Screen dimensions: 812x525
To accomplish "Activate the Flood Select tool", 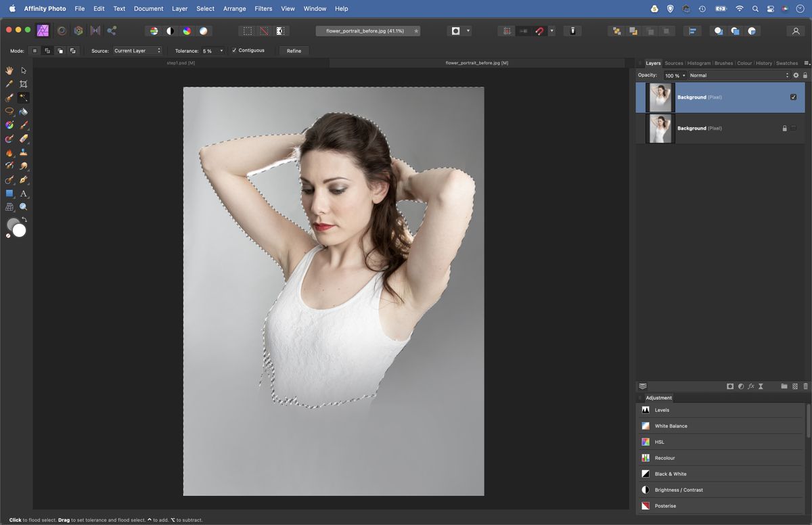I will click(23, 97).
